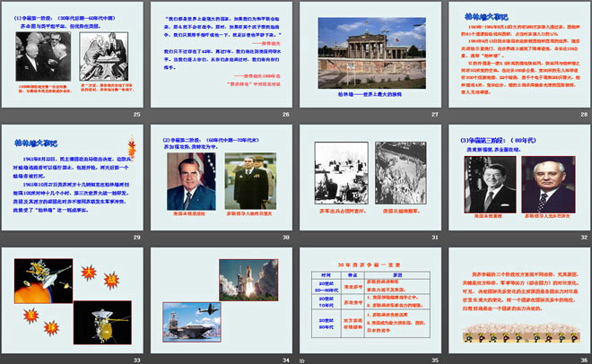
Task: Click slide number label 33
Action: pyautogui.click(x=136, y=360)
